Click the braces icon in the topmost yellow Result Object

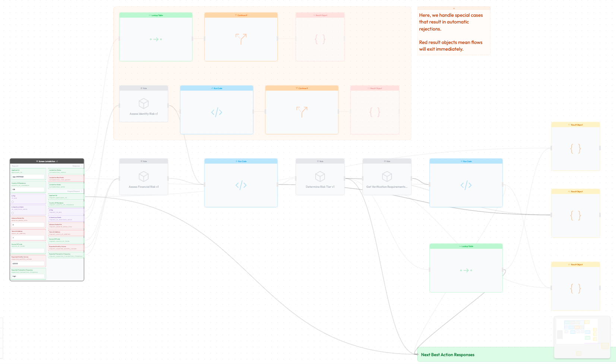coord(575,149)
